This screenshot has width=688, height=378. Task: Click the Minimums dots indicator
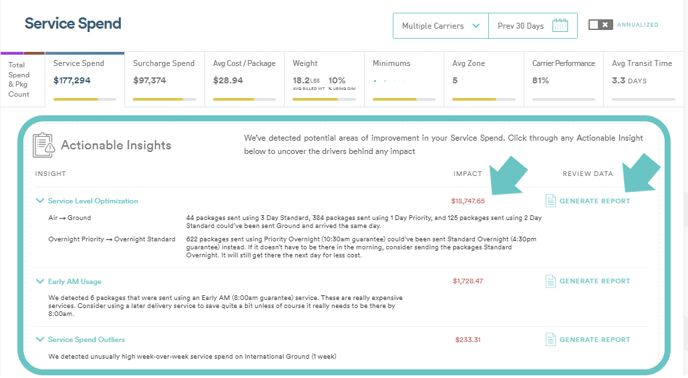tap(390, 81)
